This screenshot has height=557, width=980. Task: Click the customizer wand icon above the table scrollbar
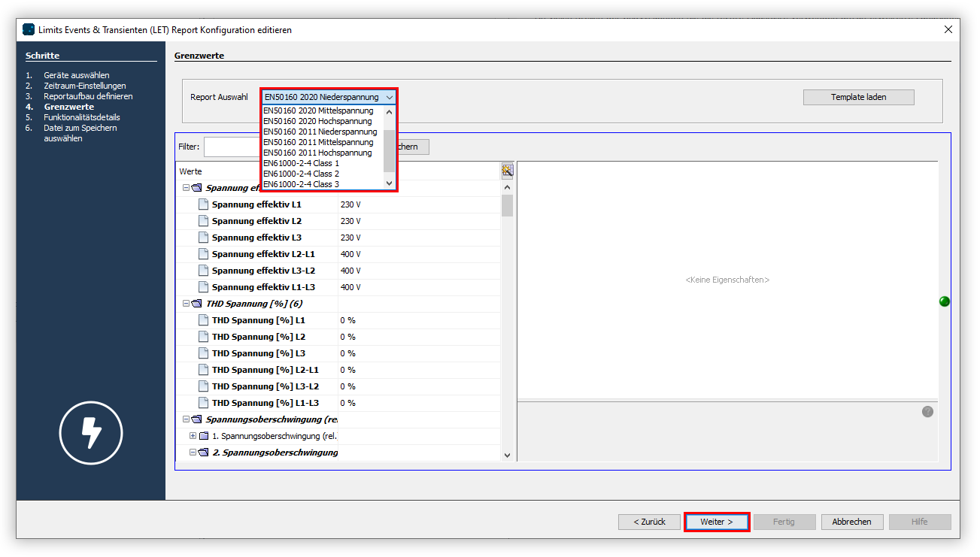pyautogui.click(x=508, y=171)
